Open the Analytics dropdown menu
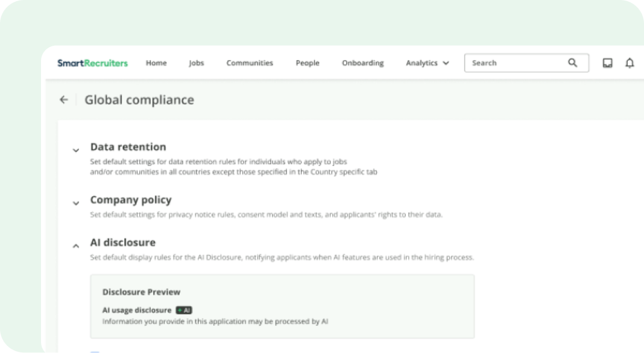 point(427,63)
